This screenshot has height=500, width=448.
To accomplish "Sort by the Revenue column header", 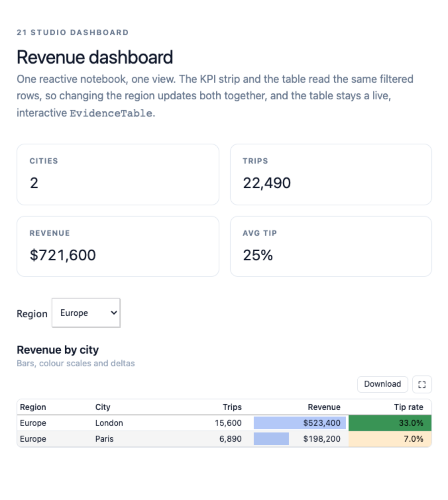I will coord(324,407).
